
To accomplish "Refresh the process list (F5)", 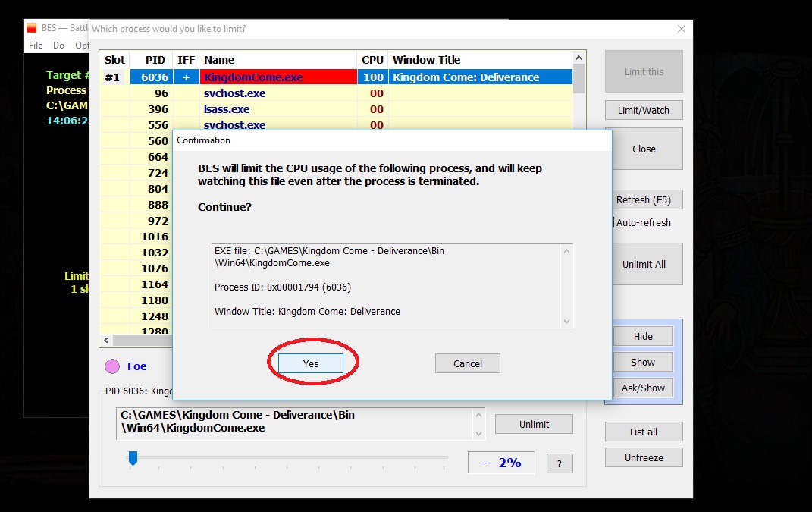I will click(x=644, y=199).
